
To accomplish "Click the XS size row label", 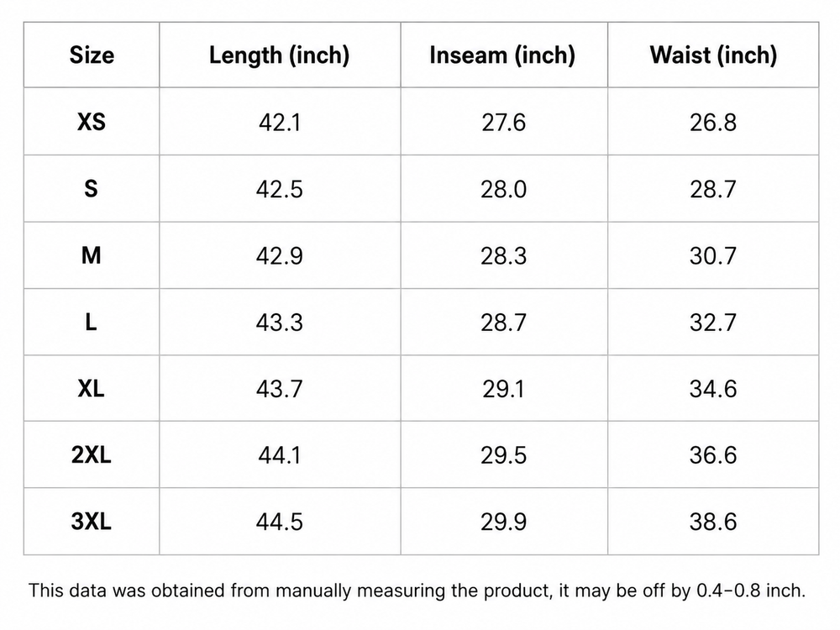I will click(92, 122).
